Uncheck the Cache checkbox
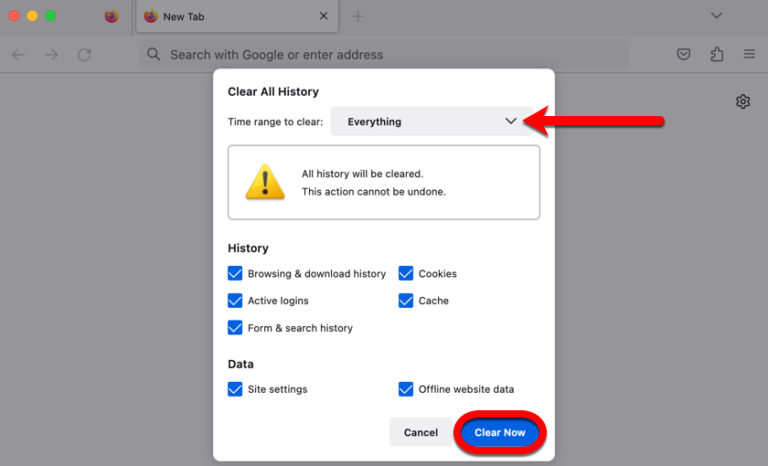768x466 pixels. pos(406,300)
